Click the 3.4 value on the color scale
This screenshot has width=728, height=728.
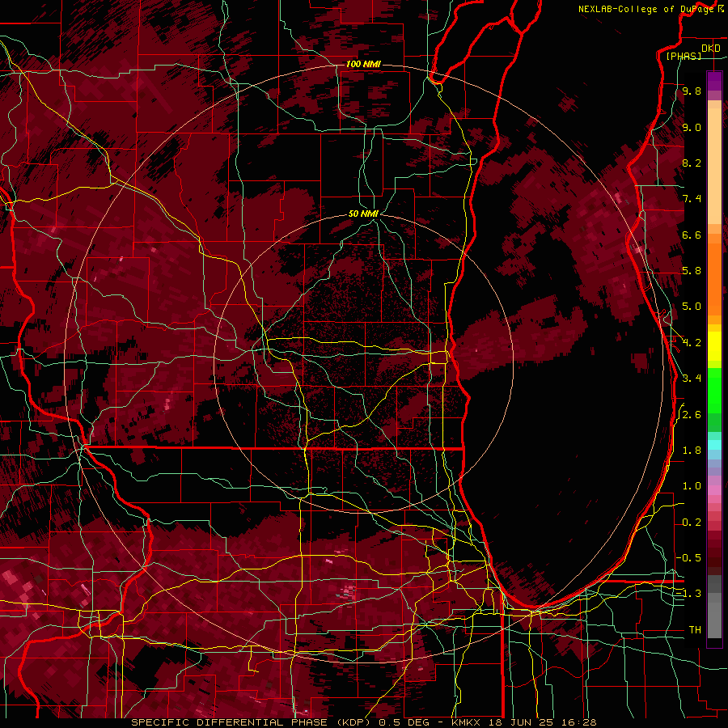(x=692, y=378)
